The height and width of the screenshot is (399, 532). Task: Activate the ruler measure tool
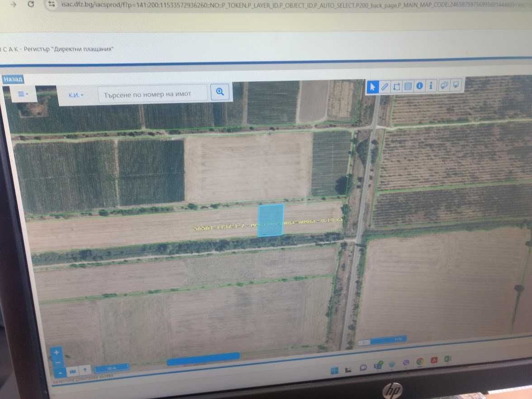click(385, 86)
